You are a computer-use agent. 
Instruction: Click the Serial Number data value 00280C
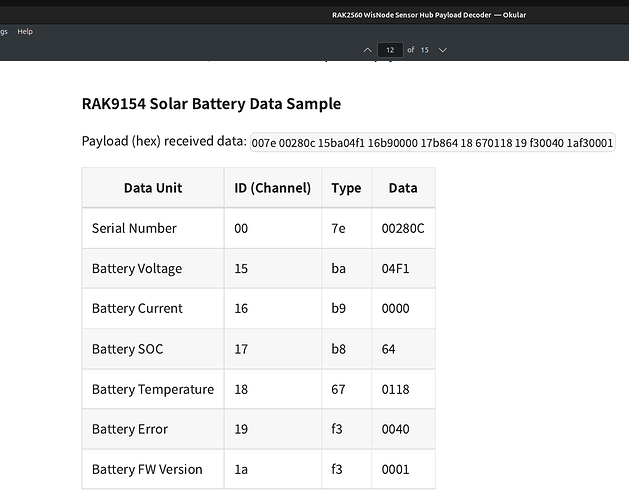click(403, 228)
